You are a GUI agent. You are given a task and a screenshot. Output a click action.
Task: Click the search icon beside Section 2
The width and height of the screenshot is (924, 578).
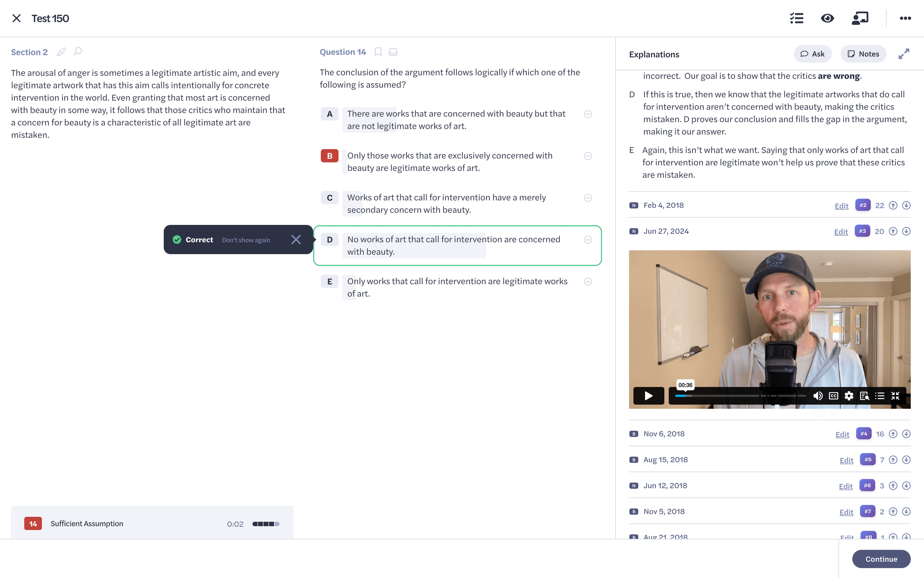(78, 51)
